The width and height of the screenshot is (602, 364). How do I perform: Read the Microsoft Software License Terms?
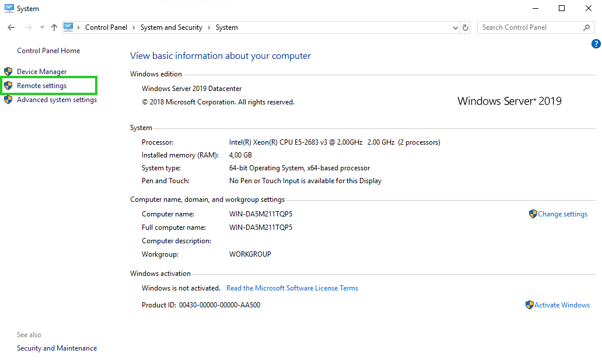click(292, 288)
